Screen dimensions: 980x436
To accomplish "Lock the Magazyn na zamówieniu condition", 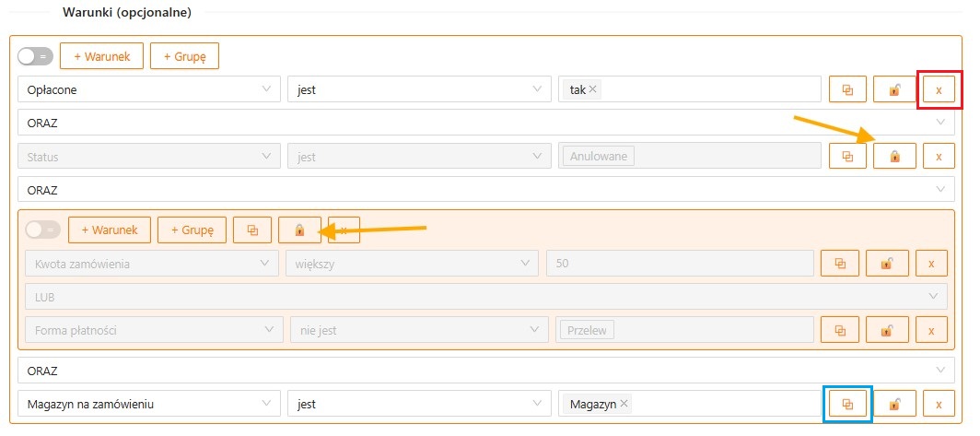I will 893,403.
